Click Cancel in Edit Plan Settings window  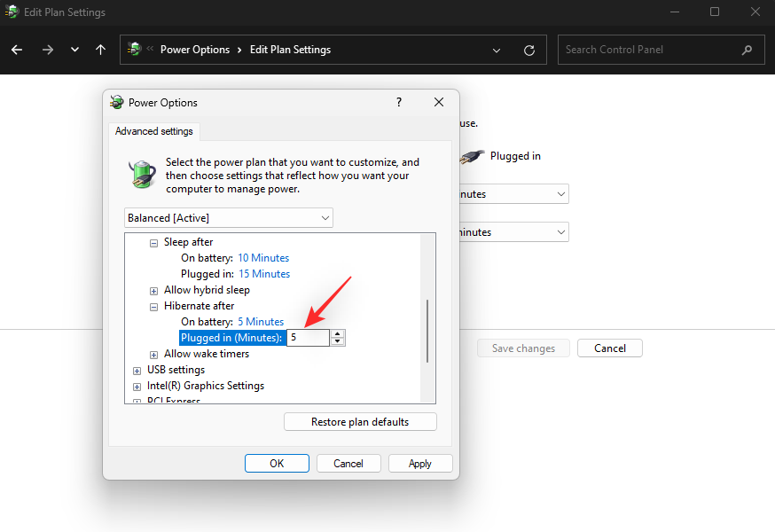[610, 348]
